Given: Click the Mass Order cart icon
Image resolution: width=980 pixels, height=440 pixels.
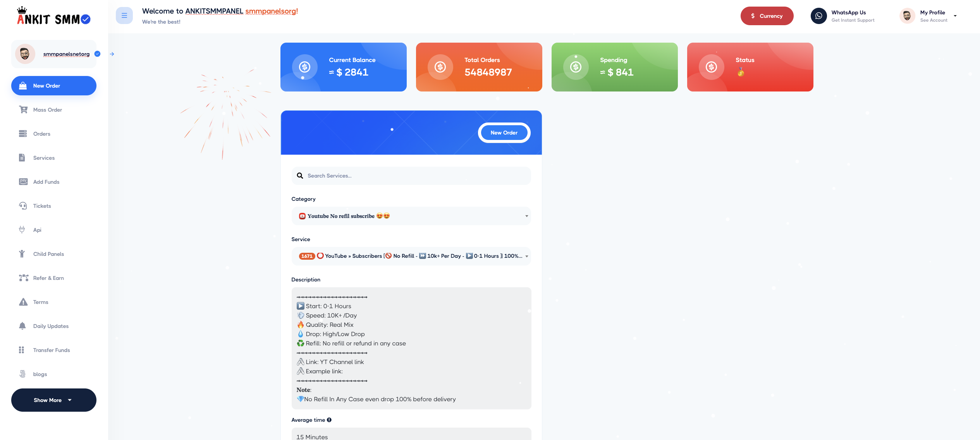Looking at the screenshot, I should [x=23, y=110].
